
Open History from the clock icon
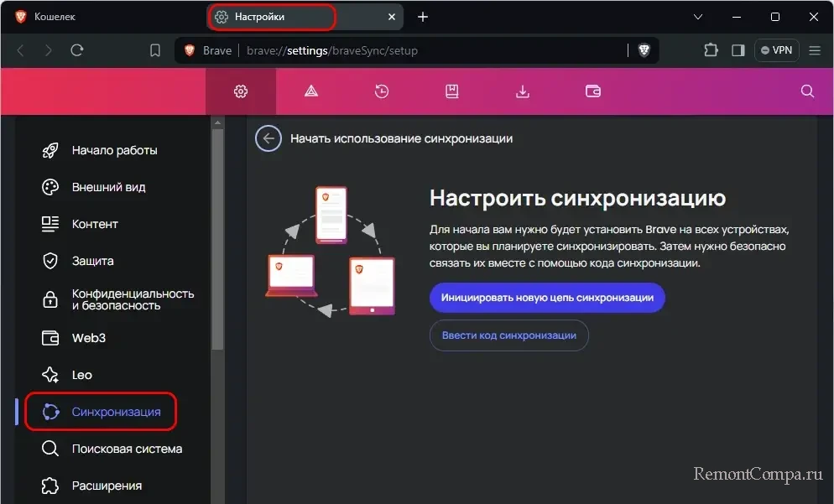point(382,91)
